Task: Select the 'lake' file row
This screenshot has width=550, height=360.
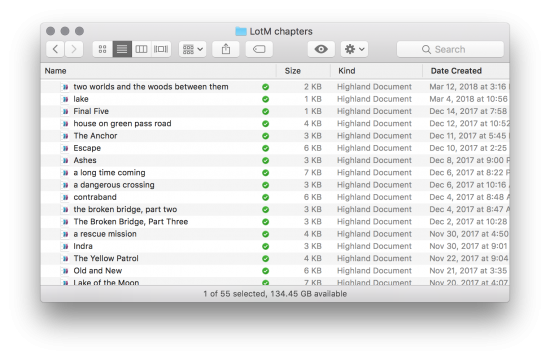Action: pyautogui.click(x=275, y=99)
